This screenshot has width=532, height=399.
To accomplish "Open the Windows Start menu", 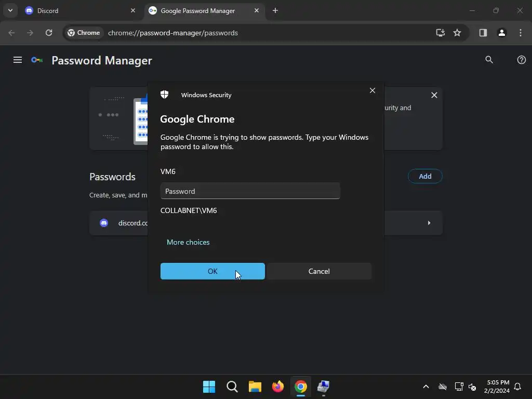I will (x=209, y=387).
